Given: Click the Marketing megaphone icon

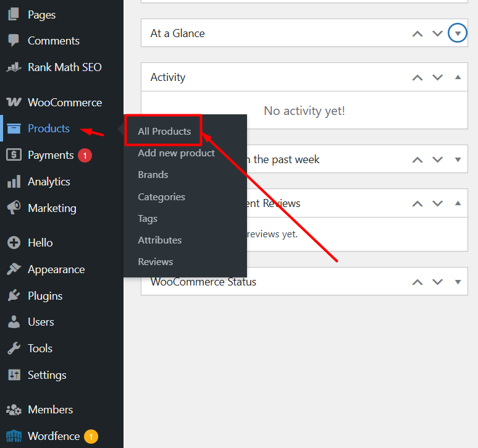Looking at the screenshot, I should click(x=14, y=208).
